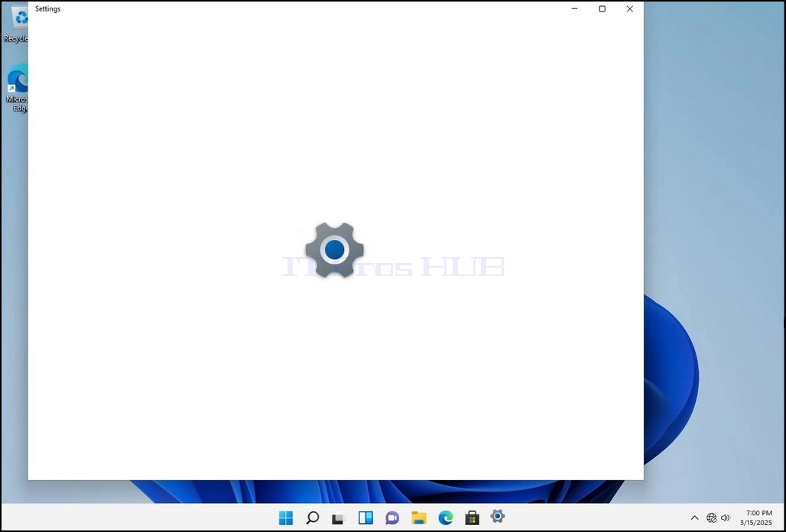The width and height of the screenshot is (786, 532).
Task: Open taskbar Search magnifier
Action: [x=312, y=517]
